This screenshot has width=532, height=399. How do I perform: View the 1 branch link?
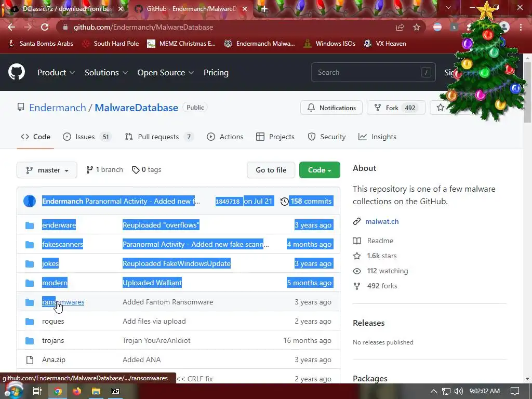click(x=104, y=170)
